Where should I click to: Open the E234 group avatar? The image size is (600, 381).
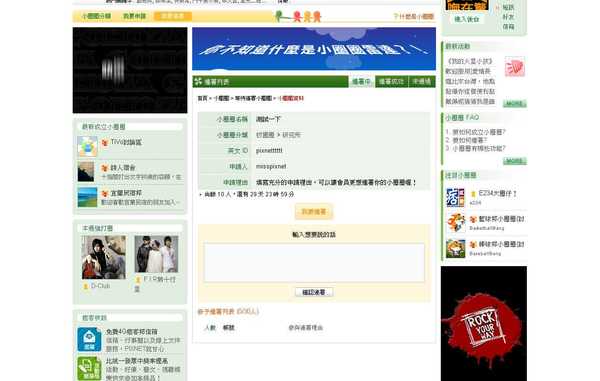[x=455, y=198]
